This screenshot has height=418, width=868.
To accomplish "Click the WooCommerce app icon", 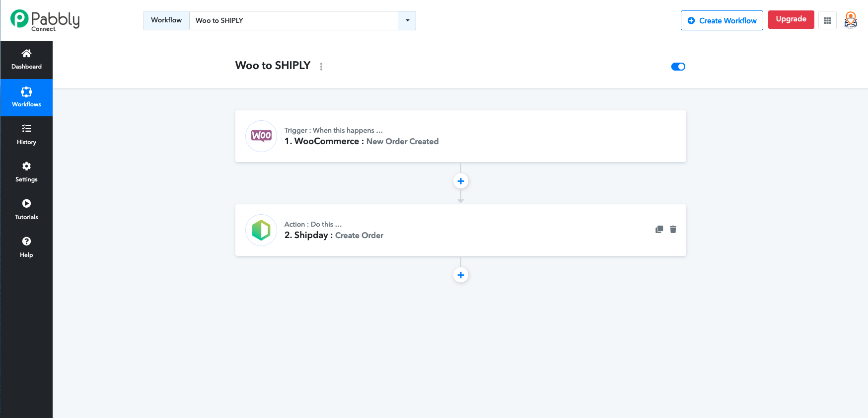I will tap(261, 136).
